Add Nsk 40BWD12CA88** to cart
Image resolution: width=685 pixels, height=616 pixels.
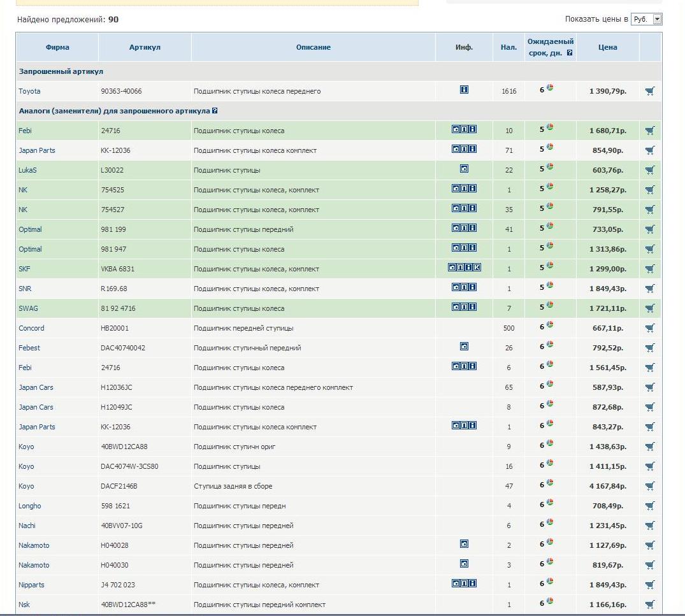(x=649, y=605)
